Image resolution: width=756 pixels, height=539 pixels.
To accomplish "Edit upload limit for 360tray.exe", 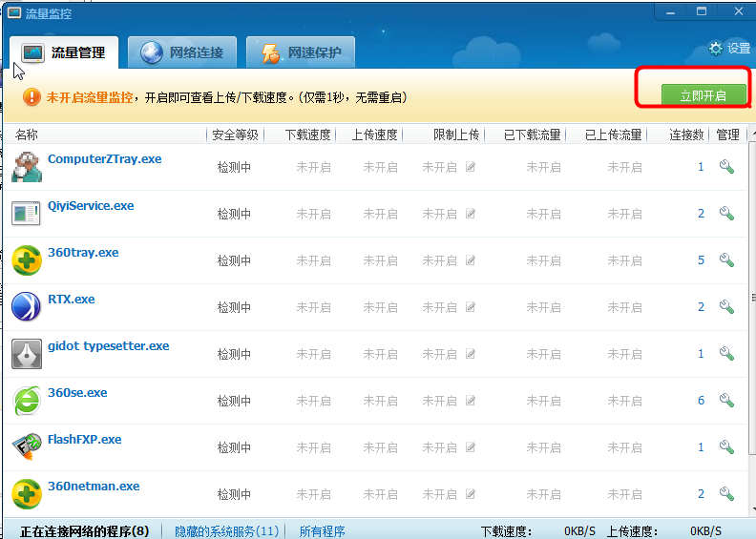I will click(x=471, y=260).
